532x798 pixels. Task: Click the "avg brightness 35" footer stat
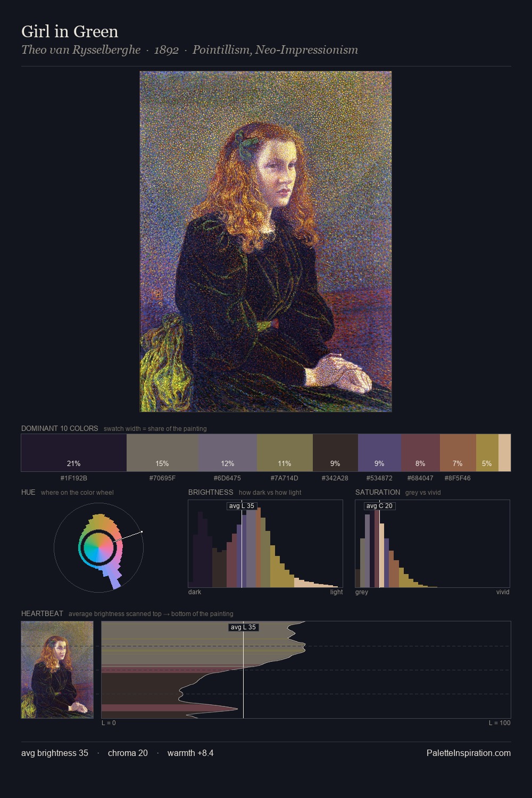(x=55, y=753)
